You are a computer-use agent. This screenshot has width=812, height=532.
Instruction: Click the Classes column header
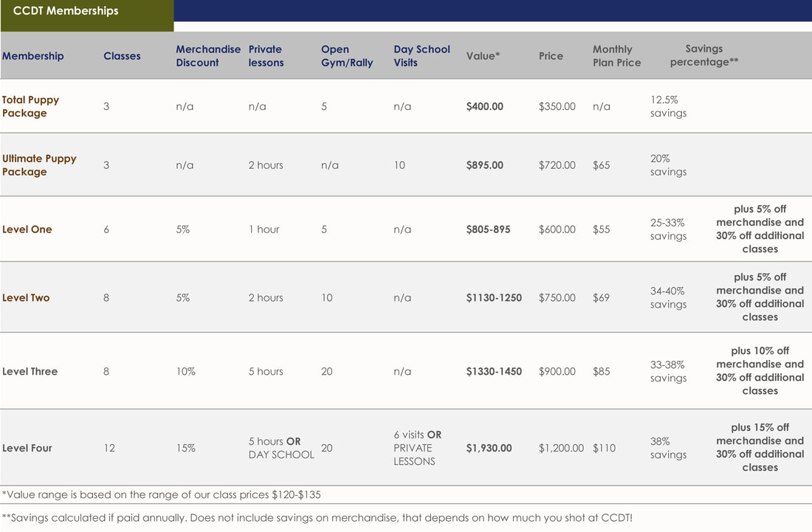(x=123, y=56)
